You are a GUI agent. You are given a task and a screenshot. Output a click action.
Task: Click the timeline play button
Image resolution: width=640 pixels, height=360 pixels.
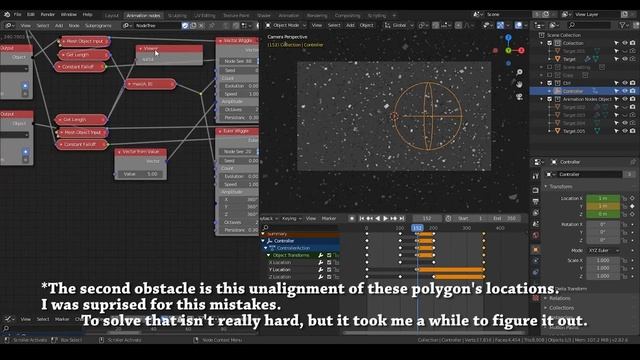385,219
